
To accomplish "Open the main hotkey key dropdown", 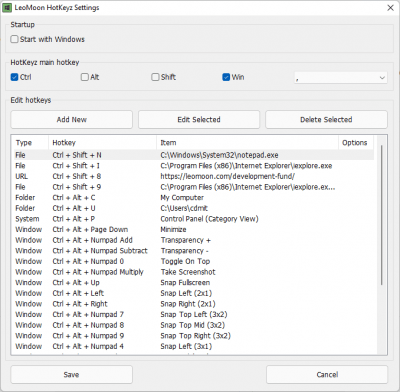I will click(x=341, y=78).
